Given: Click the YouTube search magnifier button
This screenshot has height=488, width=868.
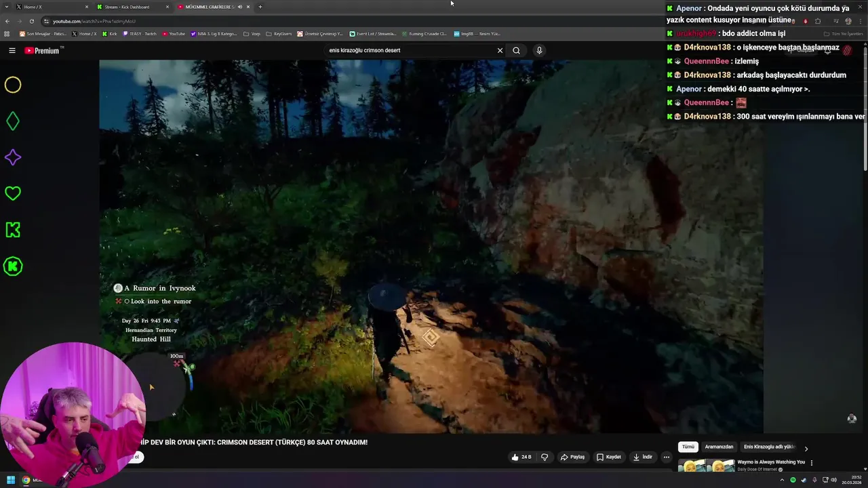Looking at the screenshot, I should pos(516,50).
